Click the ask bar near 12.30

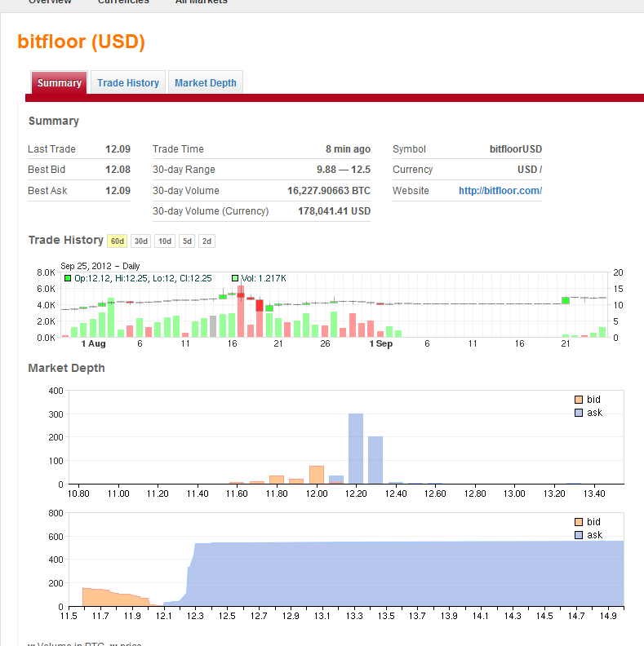click(375, 460)
